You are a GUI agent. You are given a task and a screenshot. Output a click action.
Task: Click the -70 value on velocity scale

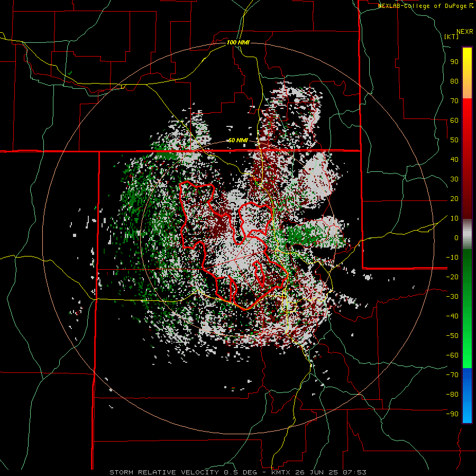point(452,375)
